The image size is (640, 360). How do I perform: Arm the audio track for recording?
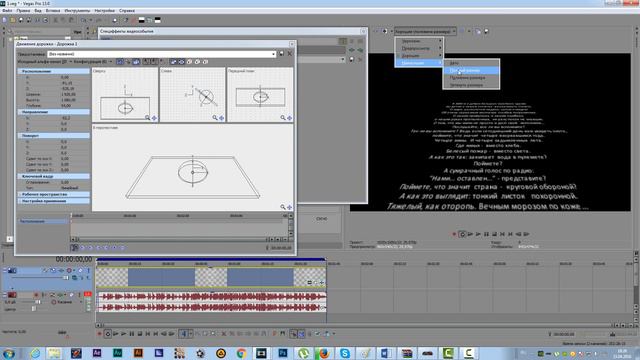[x=36, y=295]
